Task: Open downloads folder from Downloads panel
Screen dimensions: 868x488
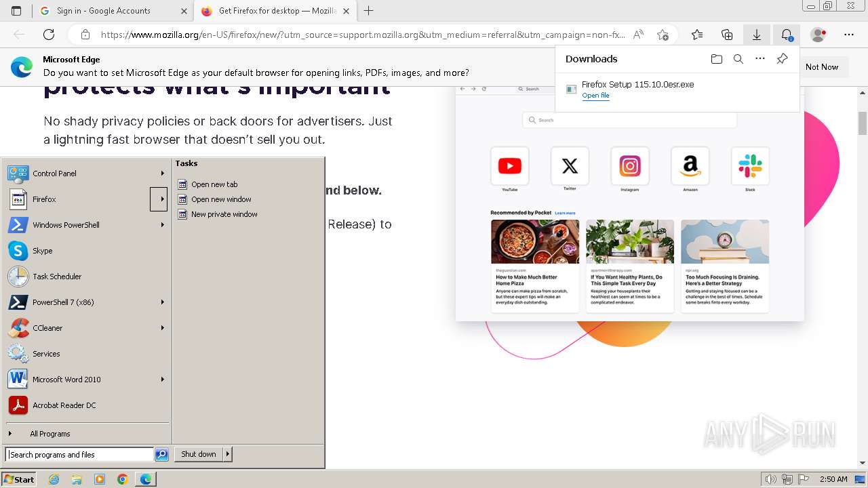Action: pyautogui.click(x=717, y=59)
